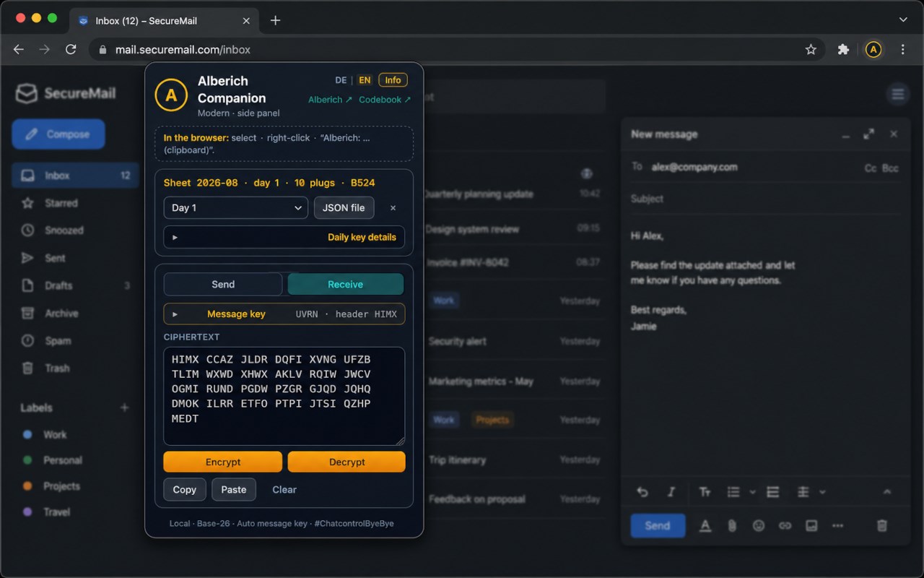Image resolution: width=924 pixels, height=578 pixels.
Task: Open the browser Extensions puzzle icon
Action: 843,50
